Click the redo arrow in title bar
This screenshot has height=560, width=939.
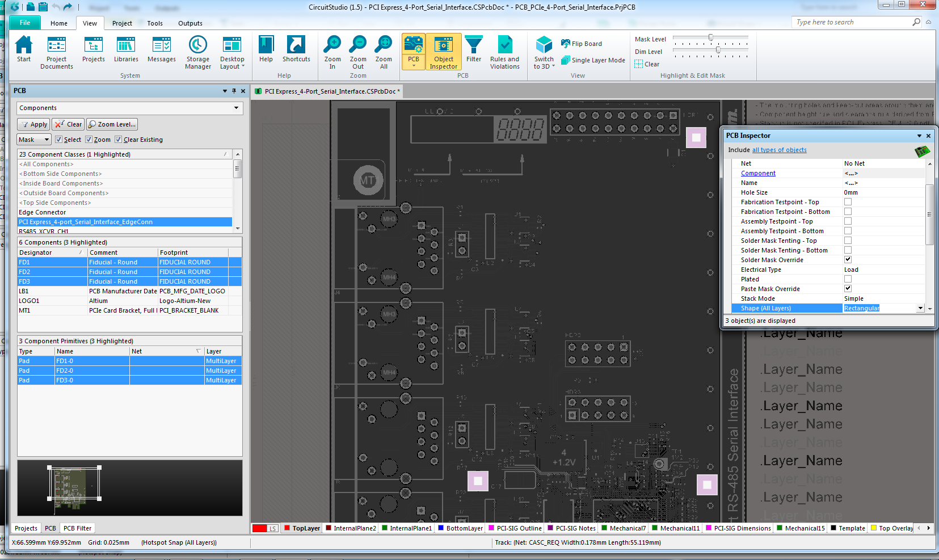point(68,7)
